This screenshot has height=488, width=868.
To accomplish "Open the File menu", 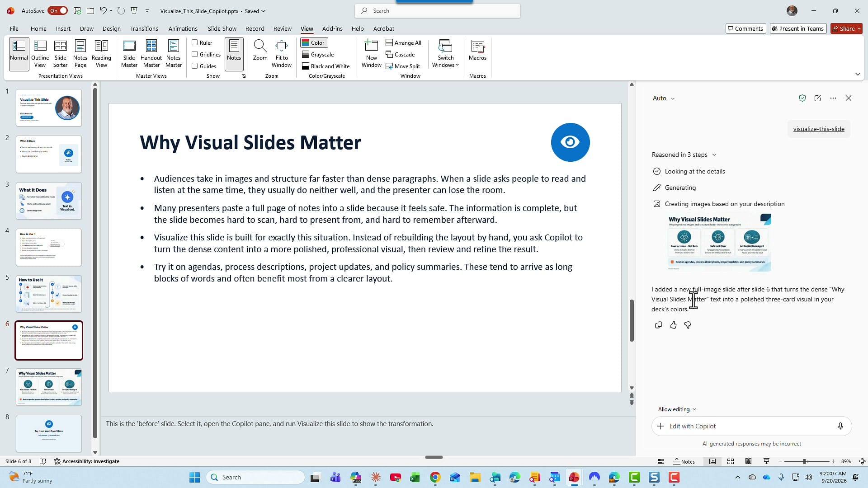I will [x=14, y=28].
